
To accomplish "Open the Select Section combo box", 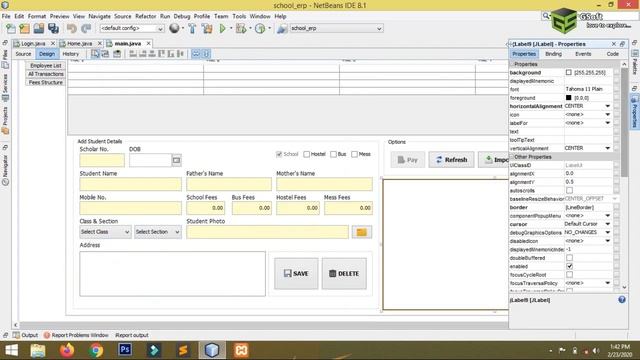I will (x=158, y=232).
